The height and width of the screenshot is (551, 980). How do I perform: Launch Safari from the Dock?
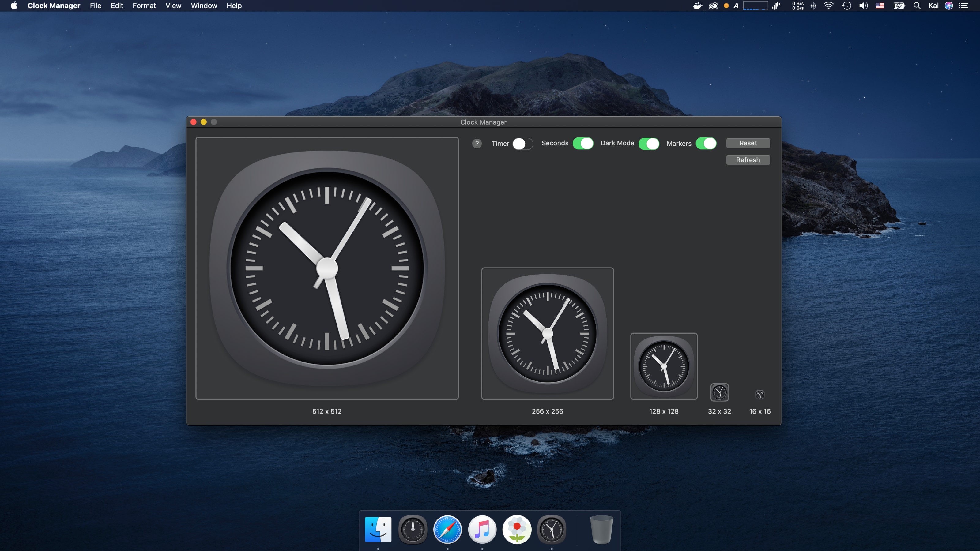[447, 529]
